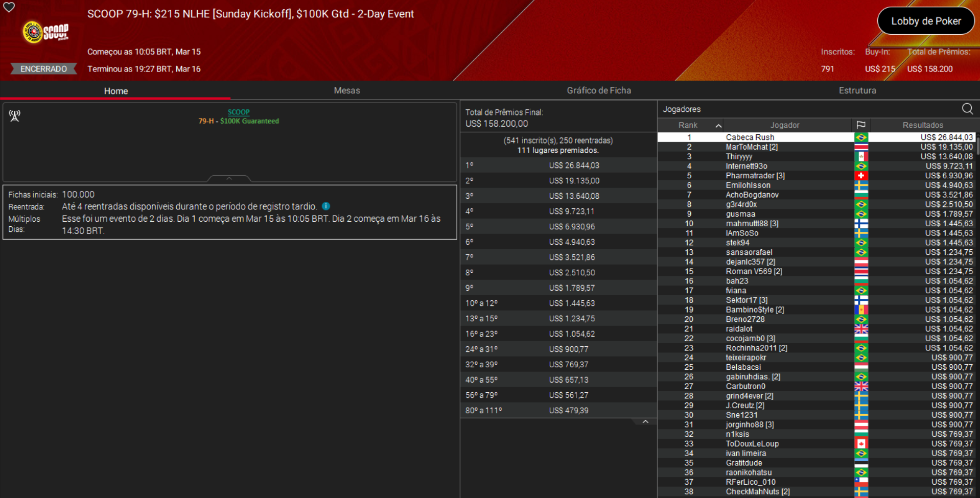Image resolution: width=980 pixels, height=498 pixels.
Task: Collapse the tournament details panel chevron
Action: point(229,178)
